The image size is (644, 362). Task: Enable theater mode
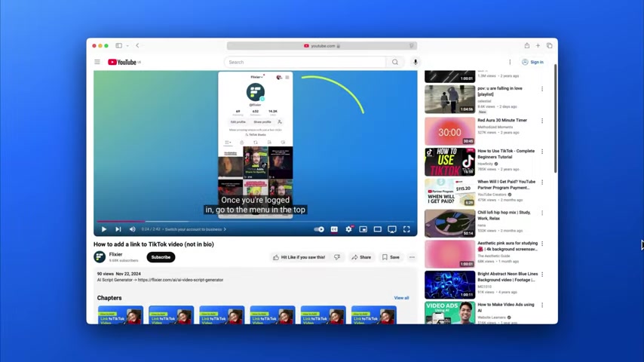click(378, 229)
